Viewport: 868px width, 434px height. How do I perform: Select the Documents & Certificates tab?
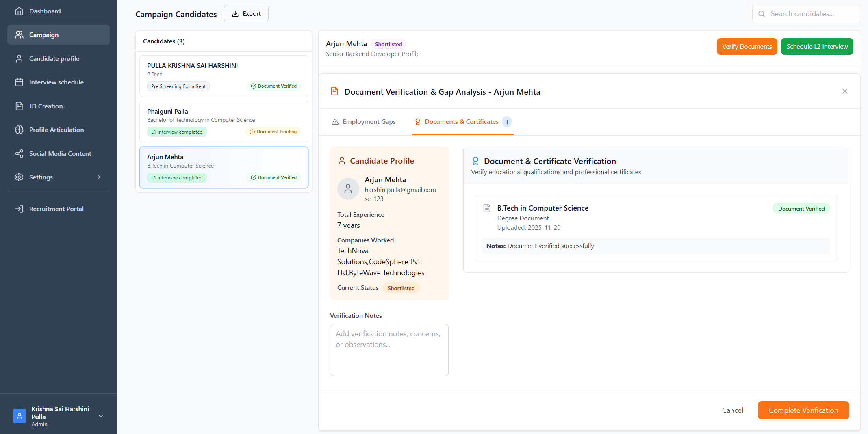coord(463,122)
